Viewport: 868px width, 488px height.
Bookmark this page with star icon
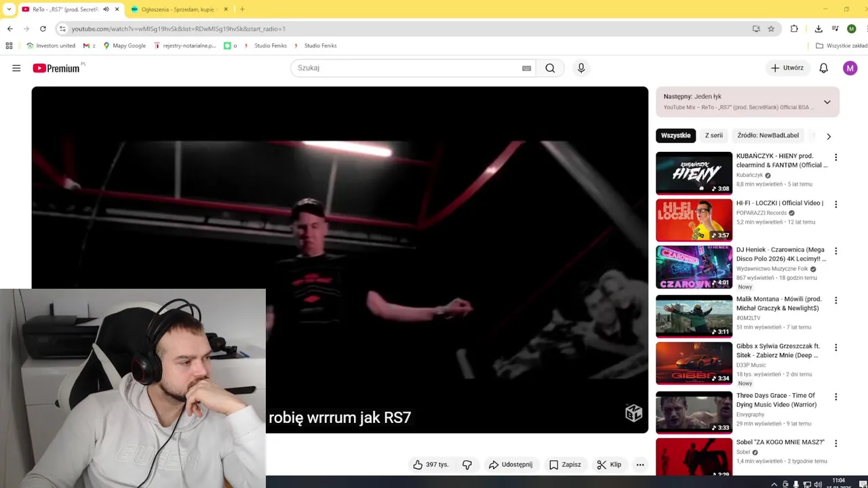pyautogui.click(x=771, y=28)
